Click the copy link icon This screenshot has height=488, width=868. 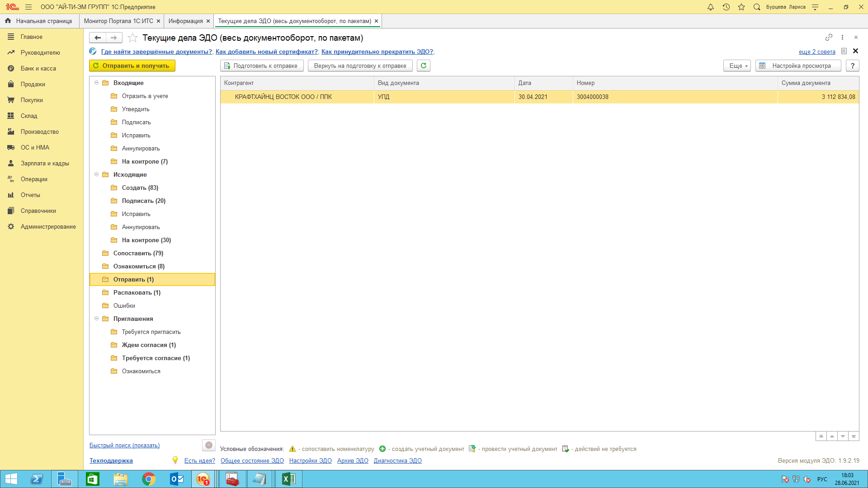pyautogui.click(x=829, y=37)
